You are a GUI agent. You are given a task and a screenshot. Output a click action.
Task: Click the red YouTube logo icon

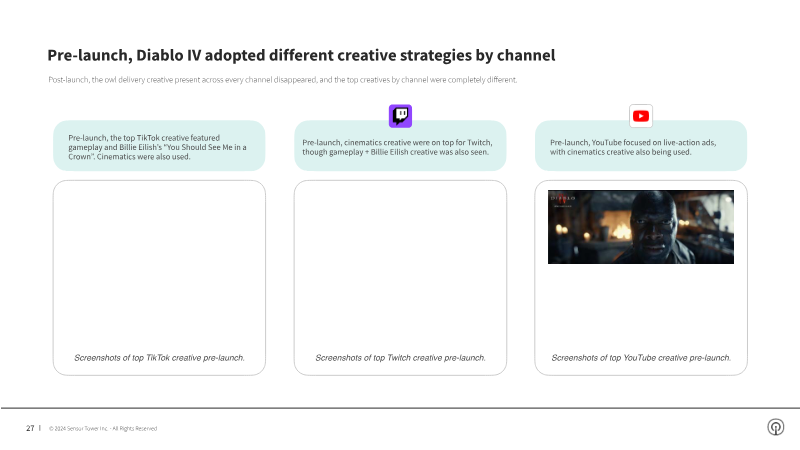coord(641,115)
